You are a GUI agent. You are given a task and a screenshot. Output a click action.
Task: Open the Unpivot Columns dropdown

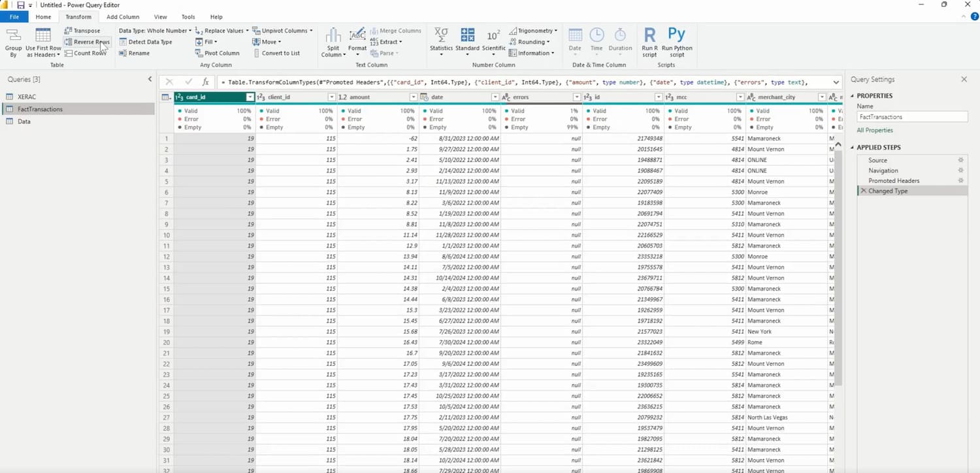(282, 31)
